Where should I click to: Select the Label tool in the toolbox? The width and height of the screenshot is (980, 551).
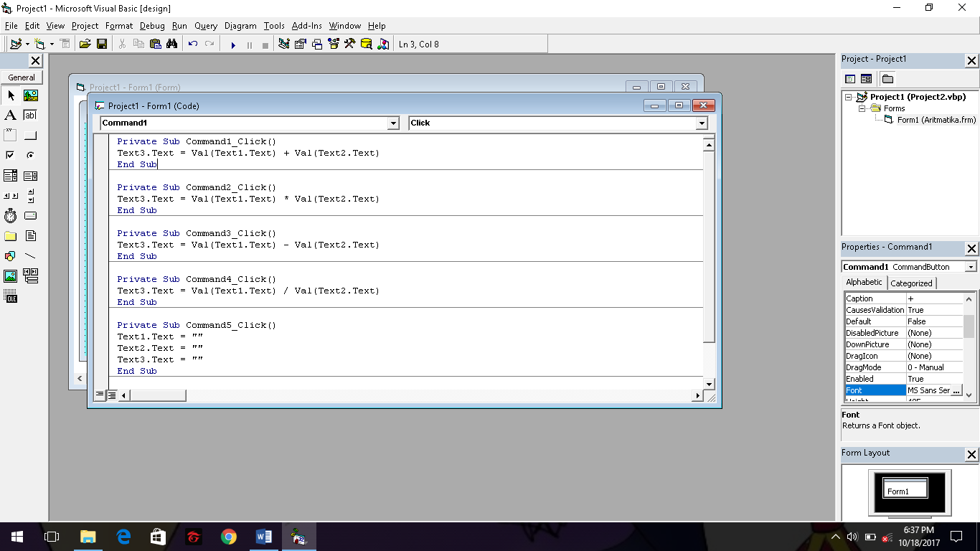coord(10,115)
